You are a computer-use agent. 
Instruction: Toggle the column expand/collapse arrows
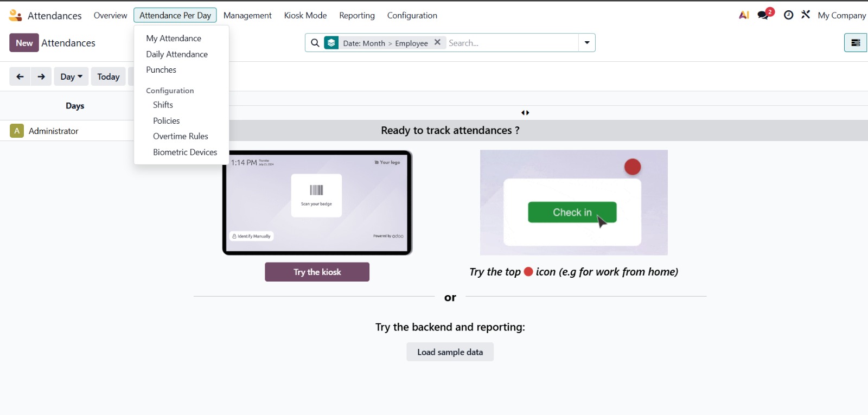coord(525,113)
